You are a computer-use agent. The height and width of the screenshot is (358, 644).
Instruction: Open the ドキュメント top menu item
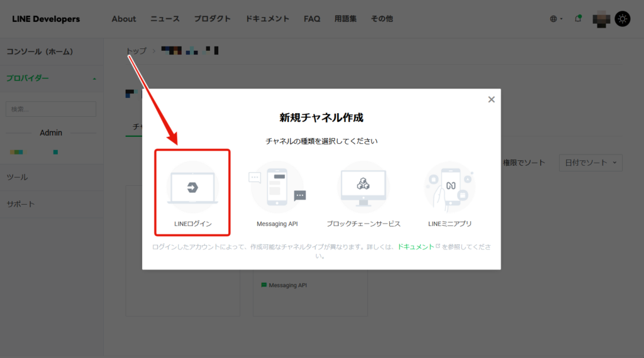(267, 19)
